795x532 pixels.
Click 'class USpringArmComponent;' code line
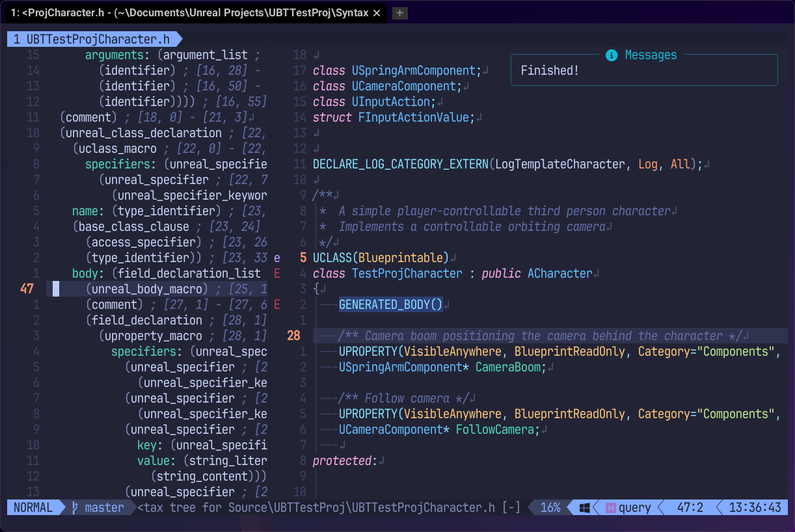[x=397, y=70]
